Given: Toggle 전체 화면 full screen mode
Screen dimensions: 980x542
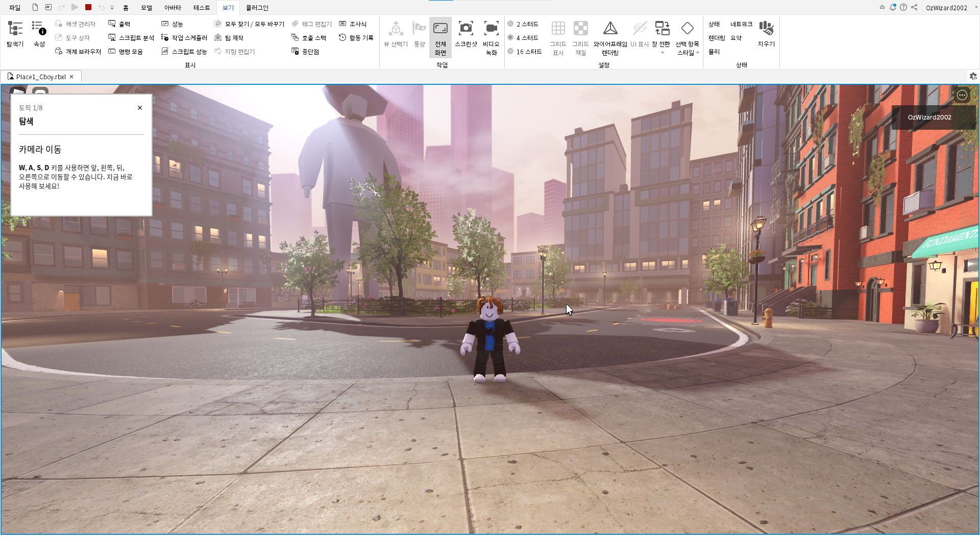Looking at the screenshot, I should (x=440, y=38).
